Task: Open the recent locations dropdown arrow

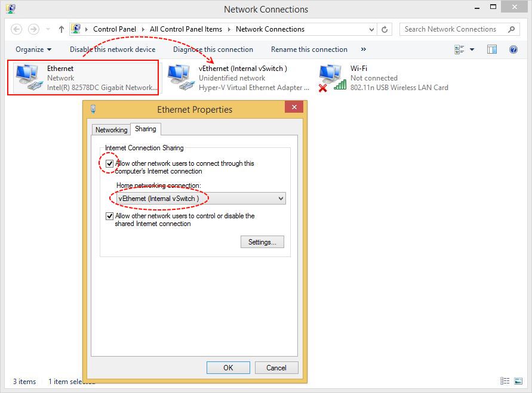Action: click(x=48, y=29)
